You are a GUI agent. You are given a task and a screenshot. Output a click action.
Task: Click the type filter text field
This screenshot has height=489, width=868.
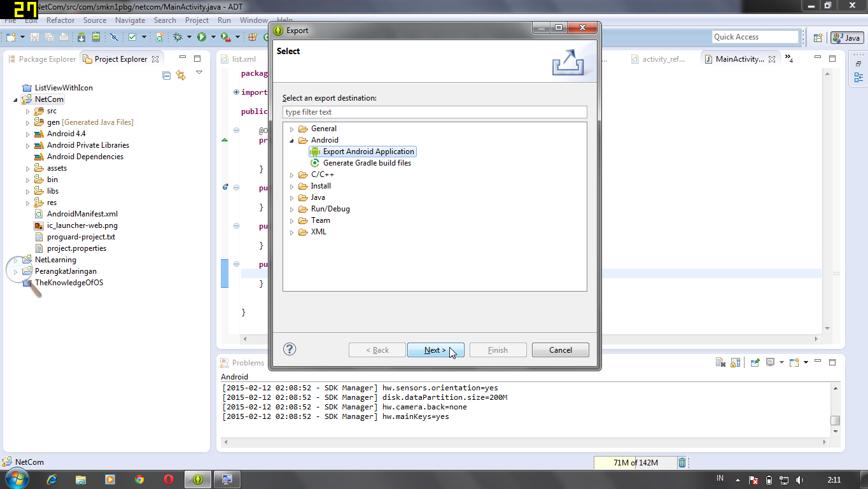[x=435, y=112]
